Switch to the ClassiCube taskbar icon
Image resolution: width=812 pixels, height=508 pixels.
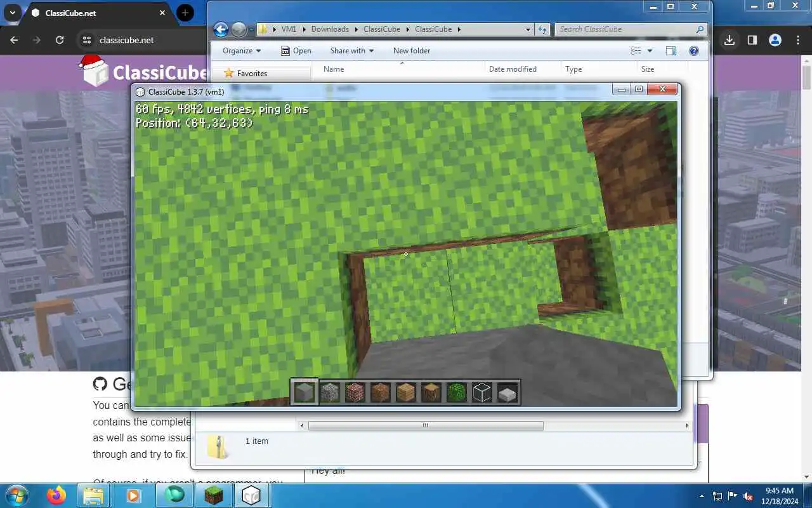[252, 495]
